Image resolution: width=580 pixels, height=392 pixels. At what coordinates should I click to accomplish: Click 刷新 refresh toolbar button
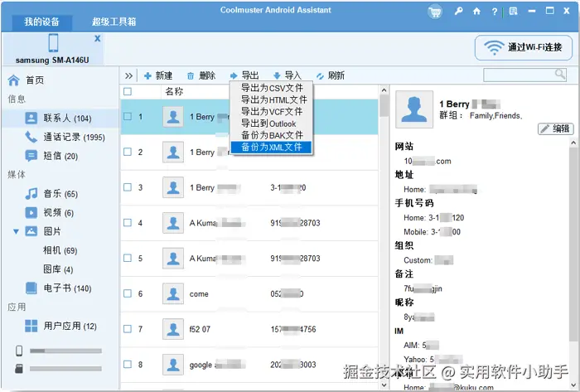tap(331, 75)
